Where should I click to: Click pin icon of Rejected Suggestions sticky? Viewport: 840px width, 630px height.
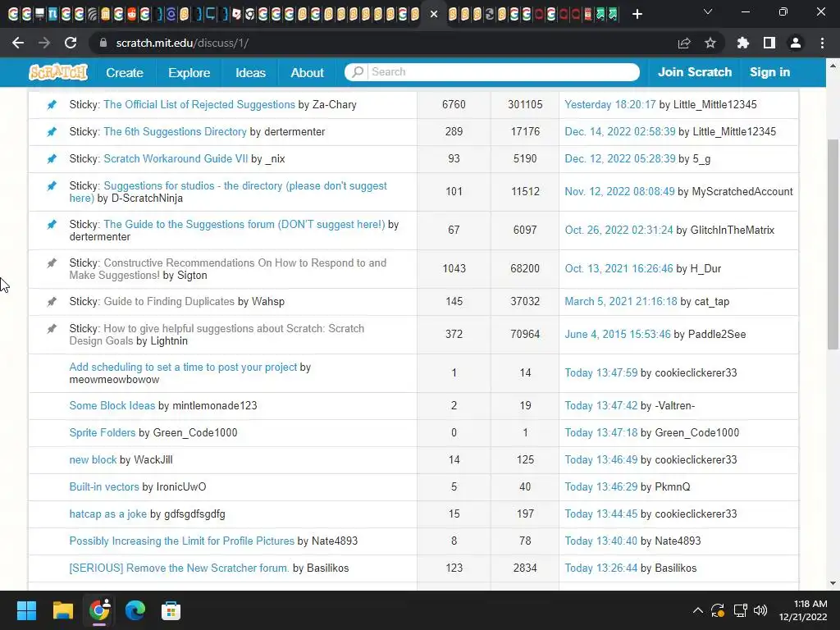click(52, 104)
